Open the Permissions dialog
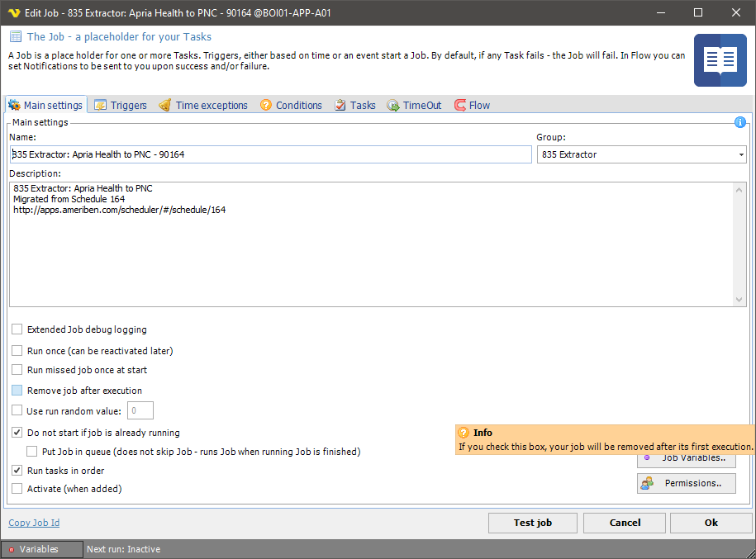The width and height of the screenshot is (756, 559). tap(686, 483)
